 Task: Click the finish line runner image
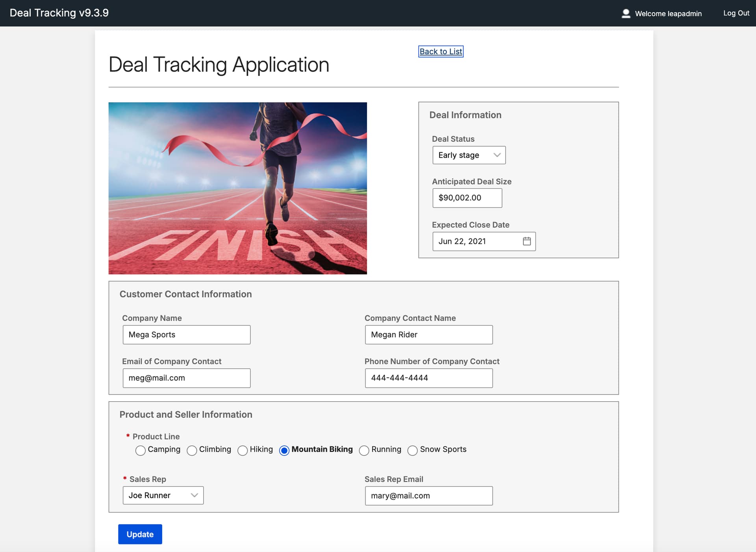238,188
